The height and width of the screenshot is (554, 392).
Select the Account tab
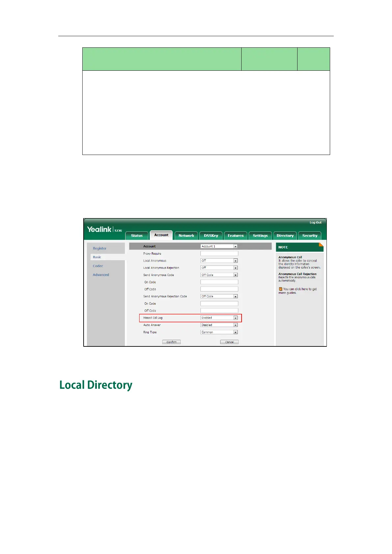pos(161,235)
